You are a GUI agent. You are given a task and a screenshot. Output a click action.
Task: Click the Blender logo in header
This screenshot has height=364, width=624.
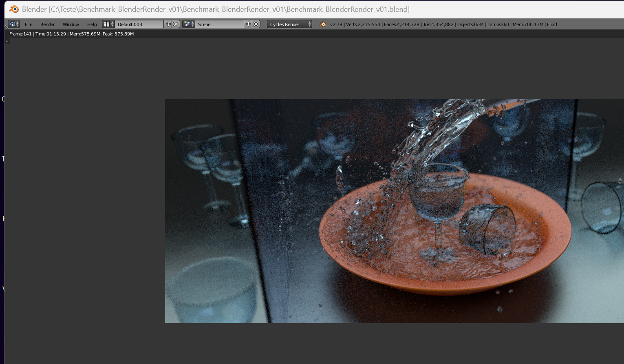click(x=323, y=24)
